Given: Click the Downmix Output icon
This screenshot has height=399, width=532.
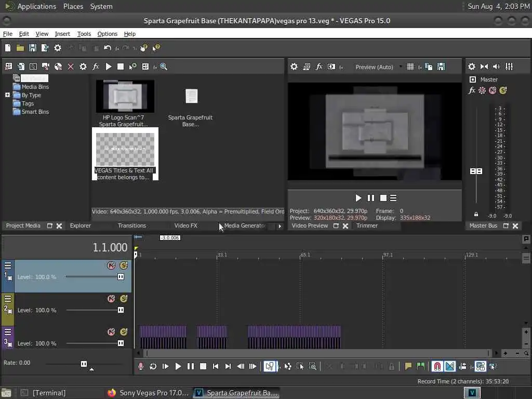Looking at the screenshot, I should (x=484, y=66).
